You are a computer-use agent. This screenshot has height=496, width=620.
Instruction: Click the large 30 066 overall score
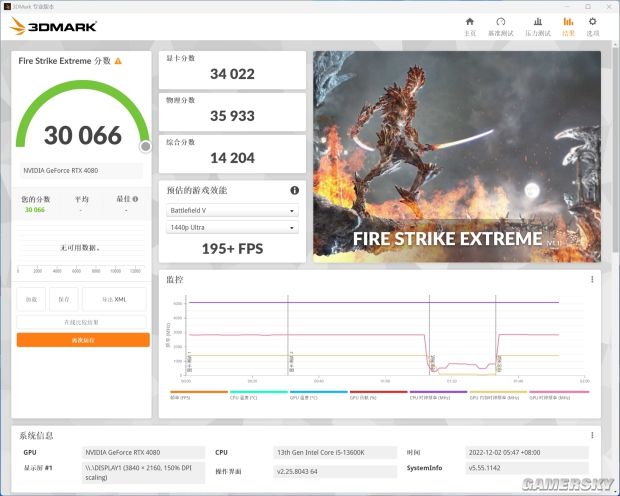click(83, 135)
